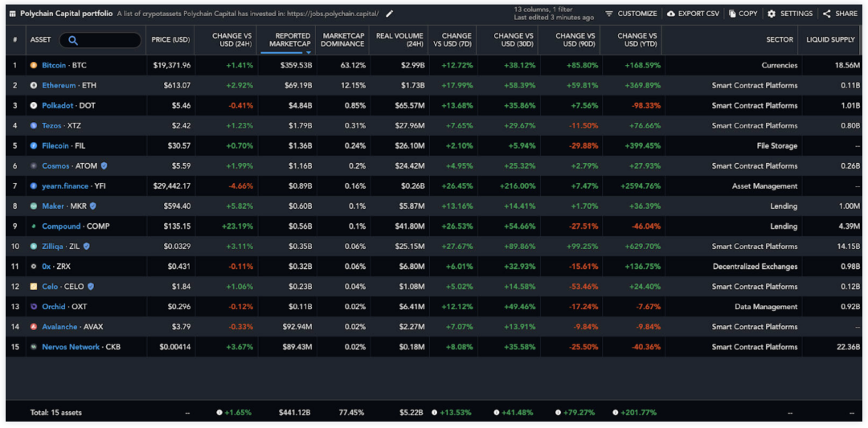Copy the portfolio list with Copy button

(743, 14)
